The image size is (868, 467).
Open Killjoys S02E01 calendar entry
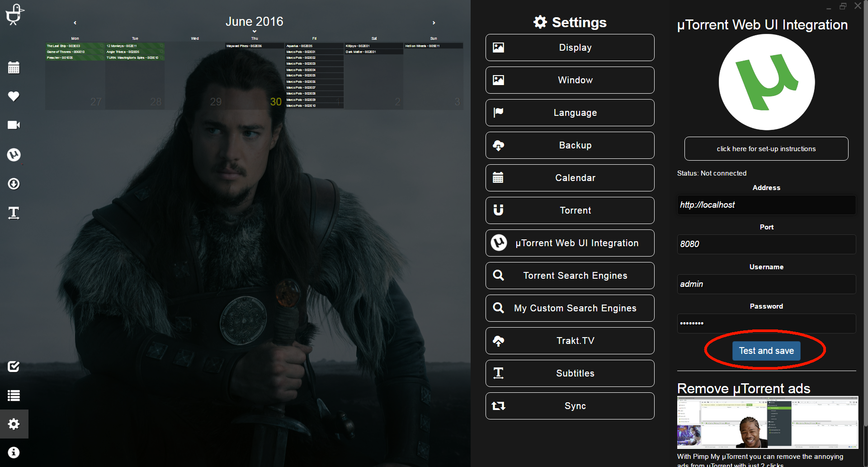tap(374, 46)
